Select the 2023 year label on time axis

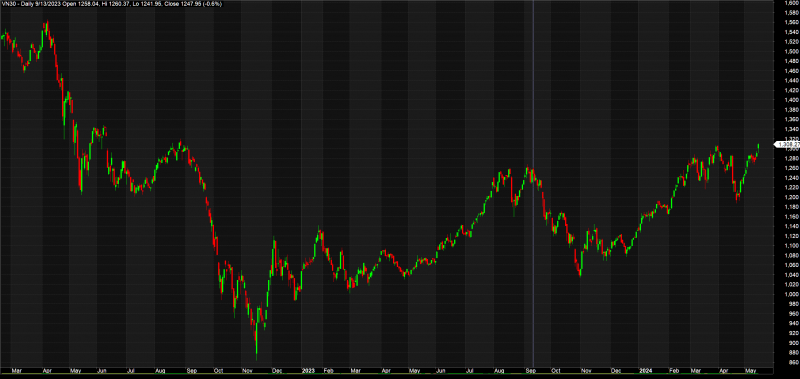307,371
